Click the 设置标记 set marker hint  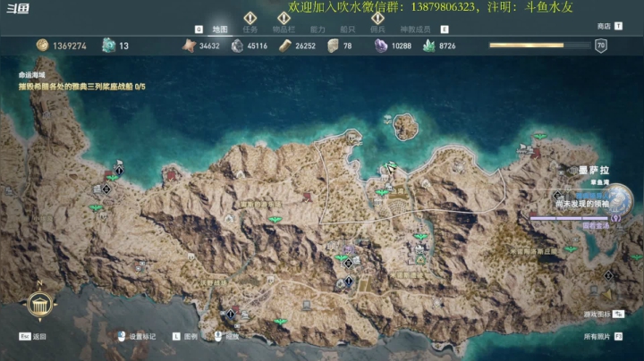137,336
